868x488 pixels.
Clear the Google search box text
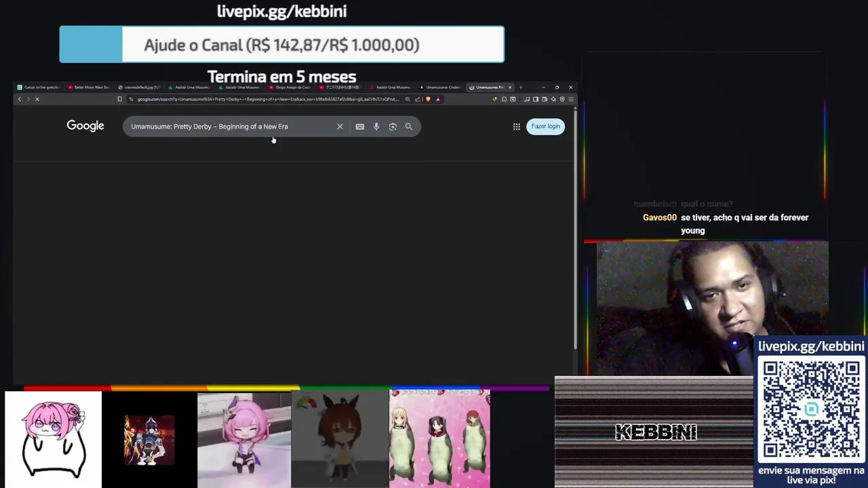[340, 126]
